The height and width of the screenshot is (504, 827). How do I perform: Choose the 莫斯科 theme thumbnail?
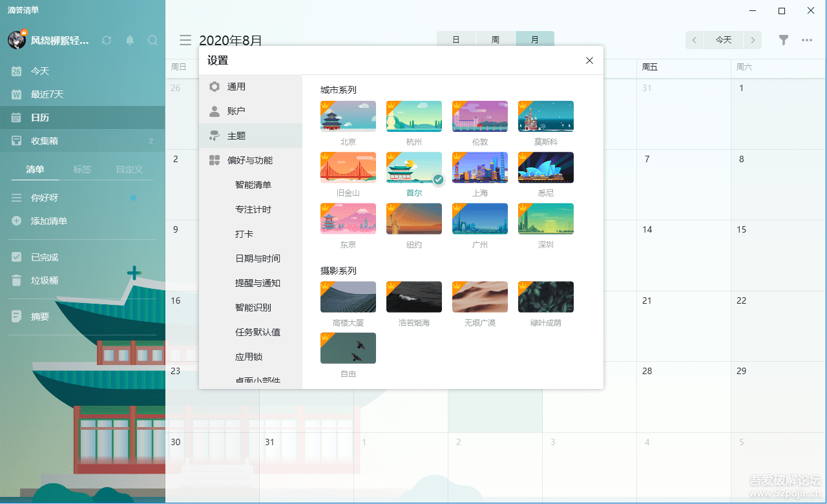coord(546,116)
